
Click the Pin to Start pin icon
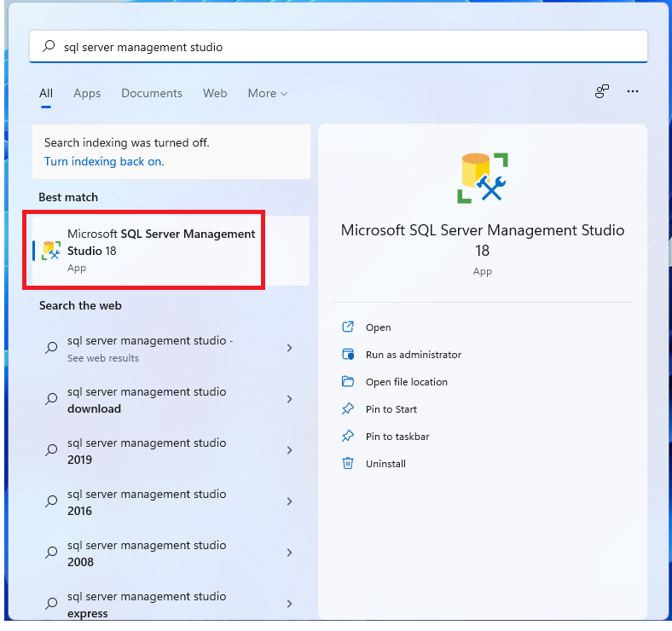(x=348, y=409)
